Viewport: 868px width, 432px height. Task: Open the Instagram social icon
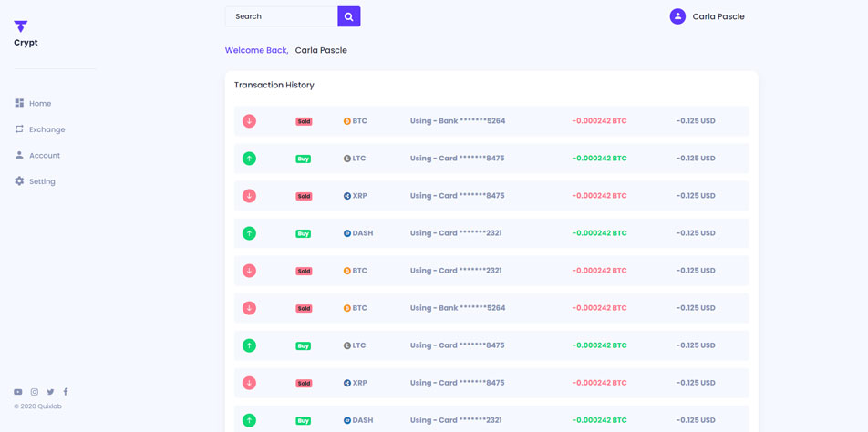pyautogui.click(x=35, y=392)
